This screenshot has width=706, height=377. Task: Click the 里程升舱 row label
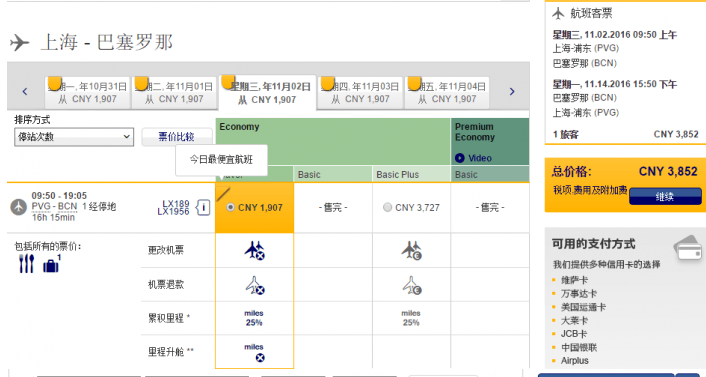click(171, 352)
